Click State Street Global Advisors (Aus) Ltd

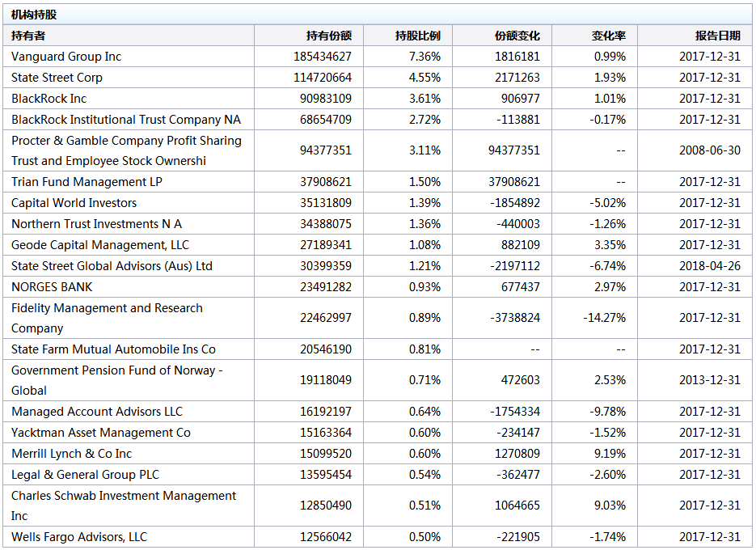[112, 266]
